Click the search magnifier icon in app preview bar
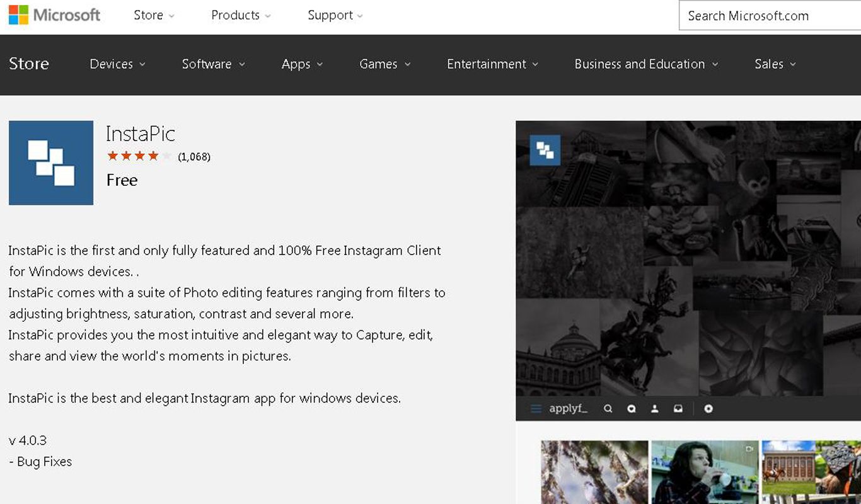 coord(608,409)
